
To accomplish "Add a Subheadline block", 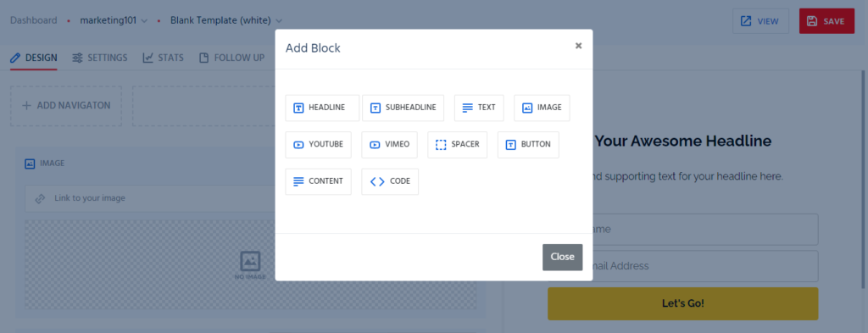I will point(403,108).
